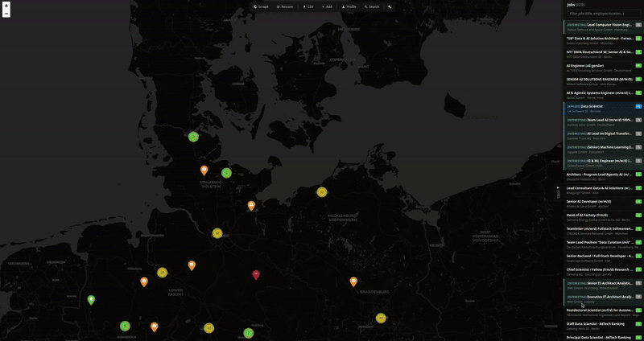
Task: Select the red job pin on map
Action: point(256,275)
